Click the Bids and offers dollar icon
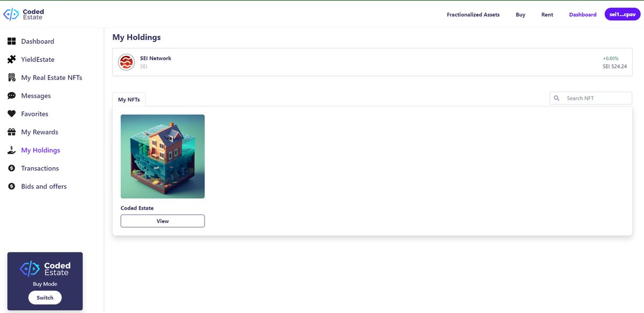The height and width of the screenshot is (313, 644). click(11, 187)
